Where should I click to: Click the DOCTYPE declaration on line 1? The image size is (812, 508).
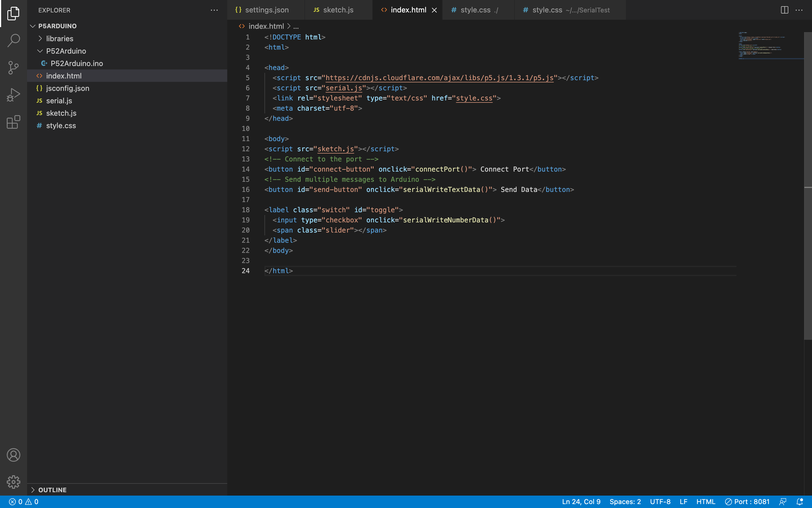click(295, 37)
